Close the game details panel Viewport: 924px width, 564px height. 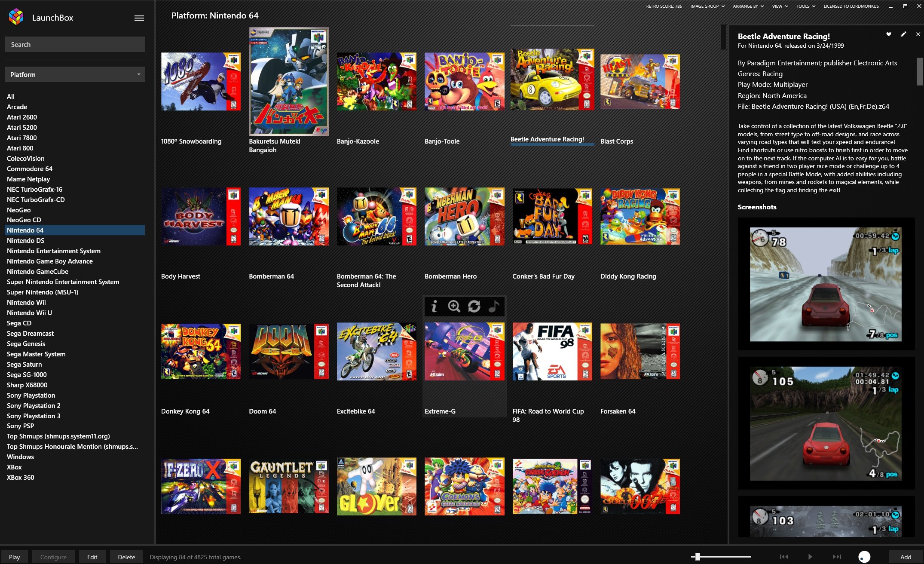pyautogui.click(x=918, y=34)
